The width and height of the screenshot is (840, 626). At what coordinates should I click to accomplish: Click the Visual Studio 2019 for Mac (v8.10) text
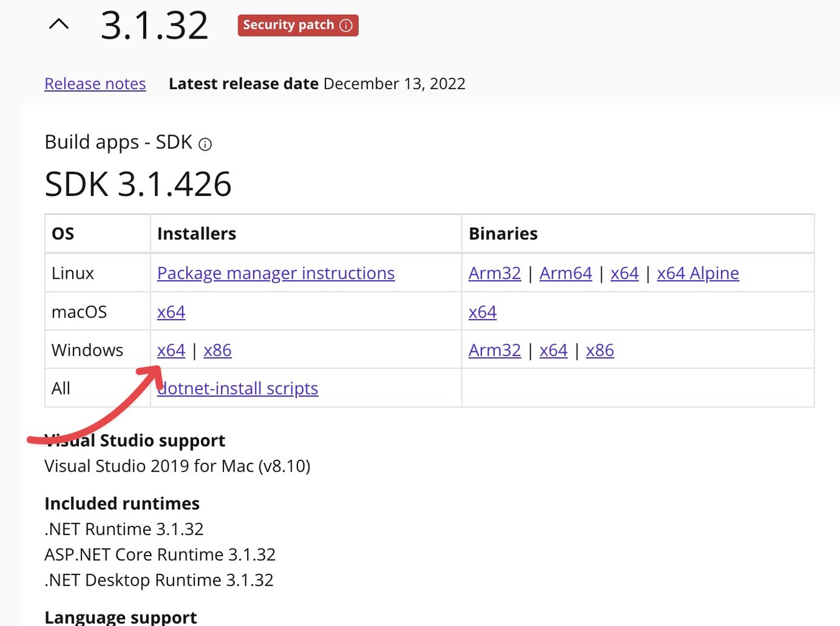point(177,466)
